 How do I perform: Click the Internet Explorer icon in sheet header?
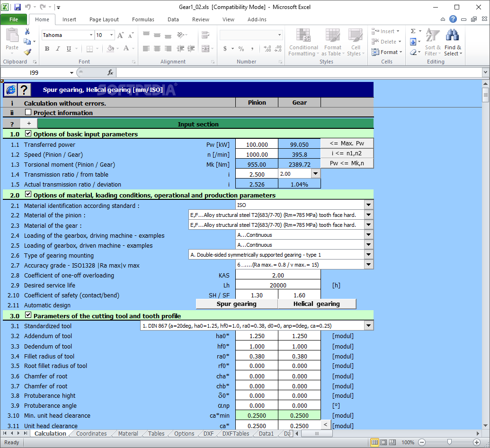coord(10,90)
